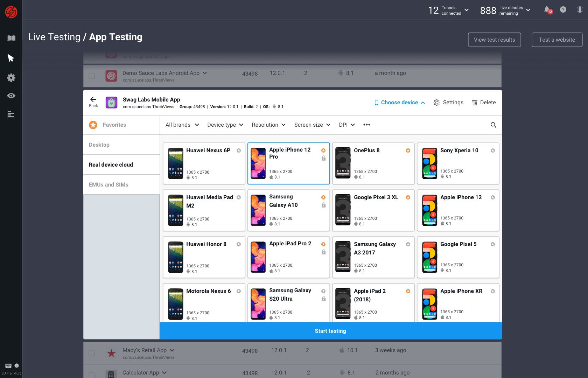This screenshot has width=588, height=378.
Task: Open the Device type dropdown
Action: [225, 125]
